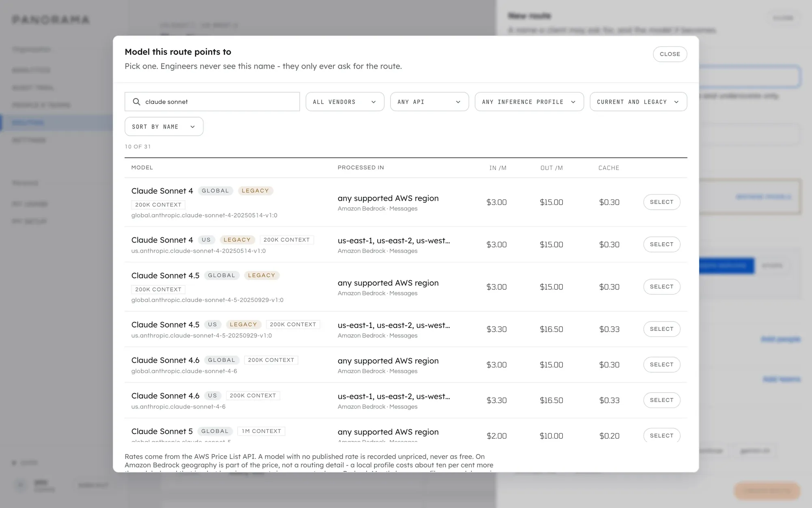Click us.anthropic.claude-sonnet-4-5-20250929-v1:0 model ID

pyautogui.click(x=201, y=335)
